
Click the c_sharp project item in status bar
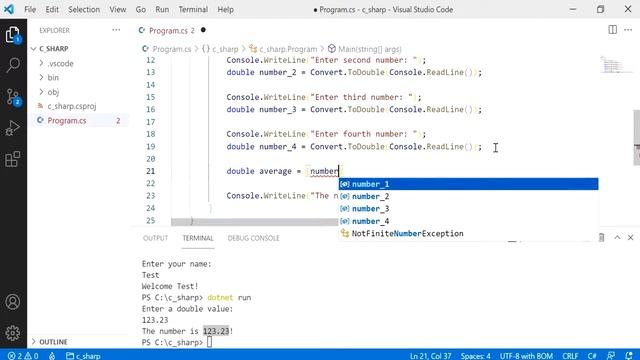(83, 356)
